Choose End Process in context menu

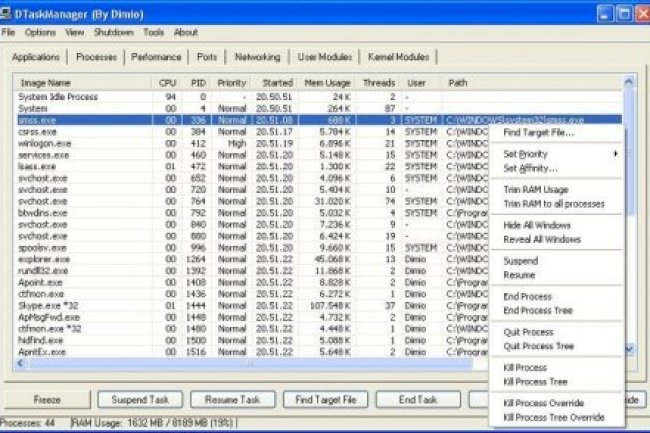[x=557, y=296]
